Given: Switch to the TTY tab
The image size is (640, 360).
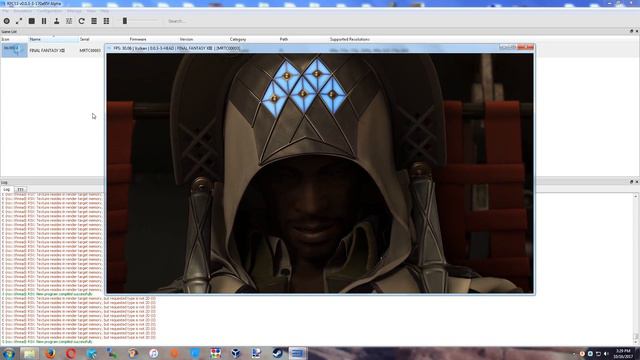Looking at the screenshot, I should tap(20, 189).
